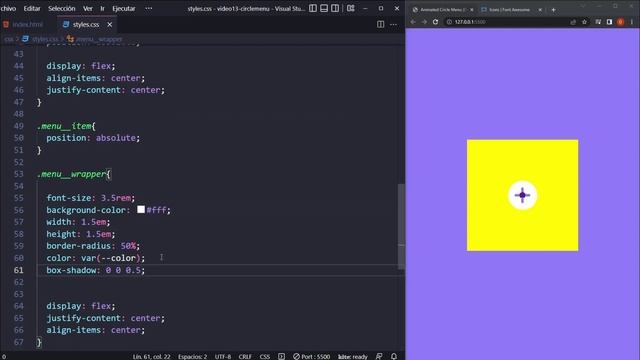Open the Ir menu
This screenshot has width=640, height=360.
click(x=102, y=8)
